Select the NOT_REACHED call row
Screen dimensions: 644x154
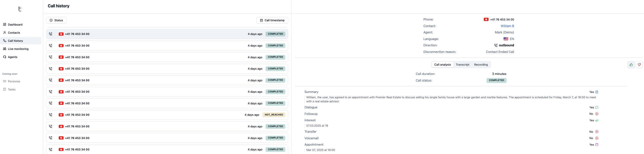point(167,115)
